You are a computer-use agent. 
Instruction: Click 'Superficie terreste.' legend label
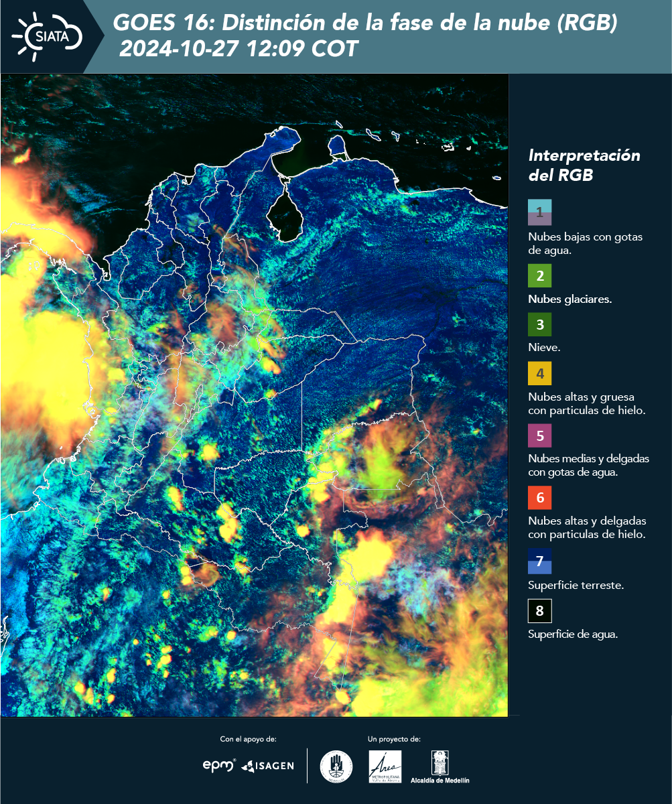click(x=576, y=585)
